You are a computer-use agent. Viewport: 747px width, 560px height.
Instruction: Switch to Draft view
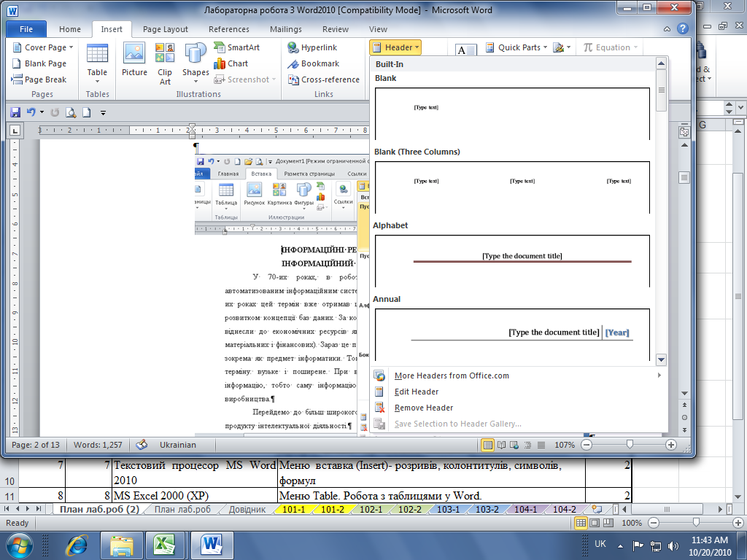(541, 445)
